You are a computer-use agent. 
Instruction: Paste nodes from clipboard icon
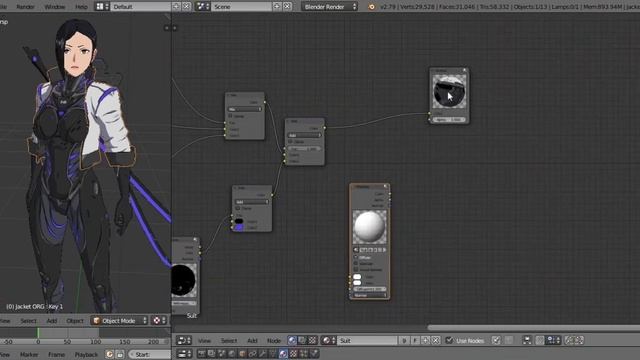click(579, 340)
